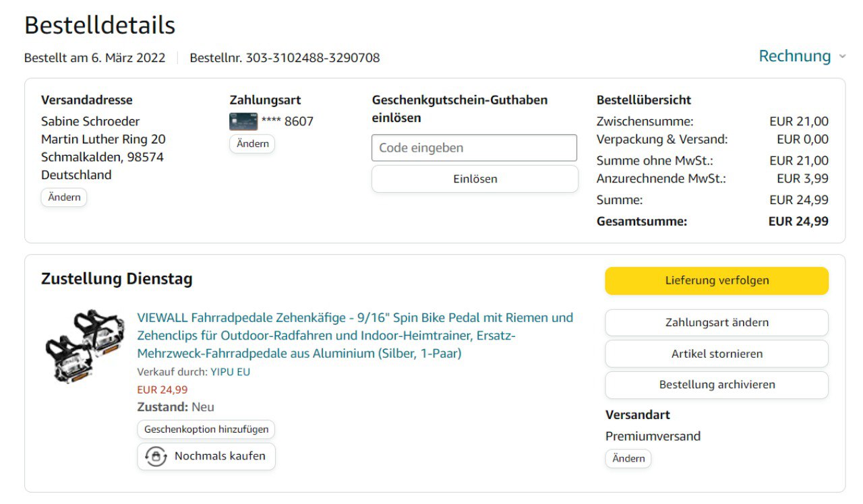
Task: Click the buy-again circular arrow icon
Action: (x=156, y=456)
